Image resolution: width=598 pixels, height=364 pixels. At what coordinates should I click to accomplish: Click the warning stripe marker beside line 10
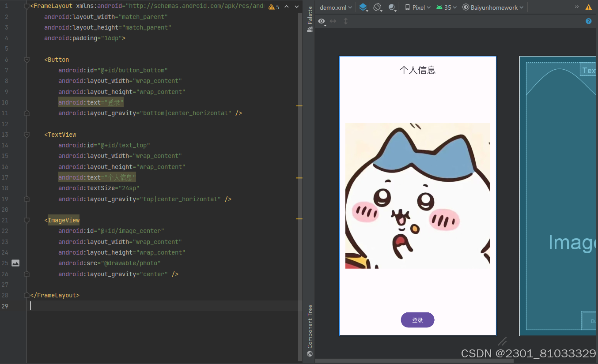pyautogui.click(x=299, y=106)
